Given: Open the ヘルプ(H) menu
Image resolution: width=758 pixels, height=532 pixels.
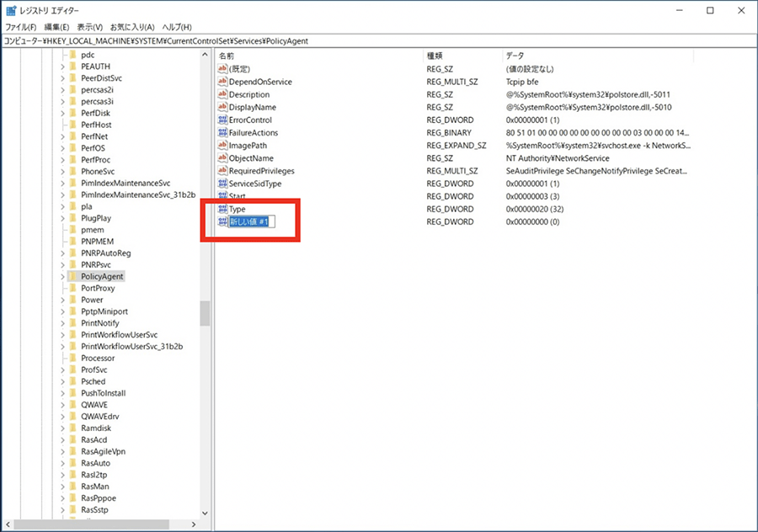Looking at the screenshot, I should click(x=177, y=27).
